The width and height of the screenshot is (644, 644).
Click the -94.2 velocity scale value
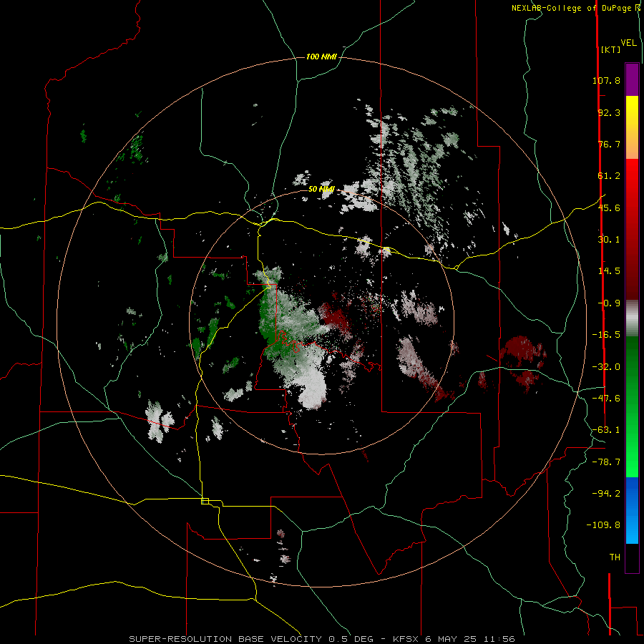click(606, 494)
